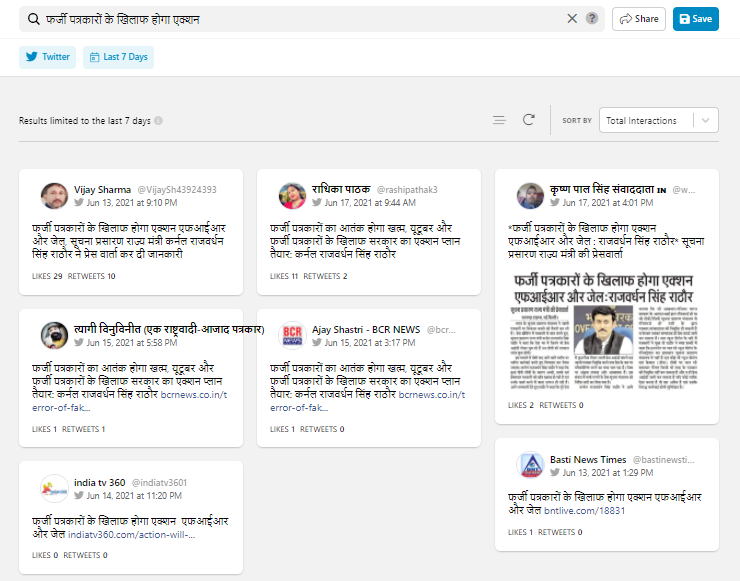The image size is (740, 581).
Task: Expand sort options chevron arrow
Action: tap(706, 120)
